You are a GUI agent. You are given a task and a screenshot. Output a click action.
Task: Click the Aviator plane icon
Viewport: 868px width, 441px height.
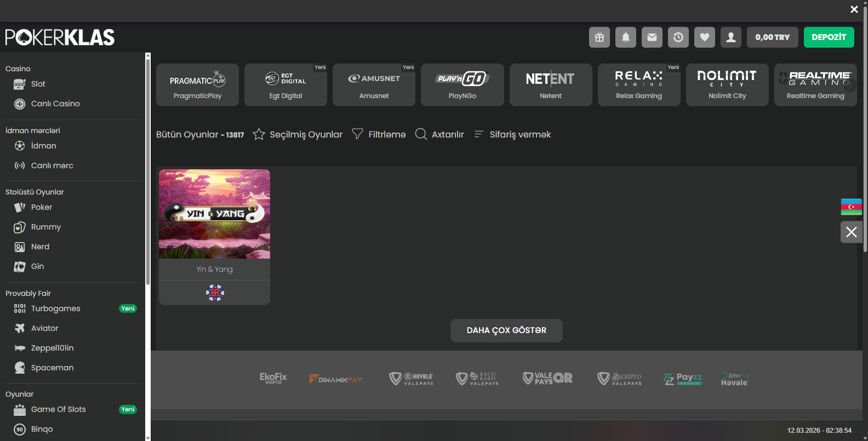click(20, 328)
